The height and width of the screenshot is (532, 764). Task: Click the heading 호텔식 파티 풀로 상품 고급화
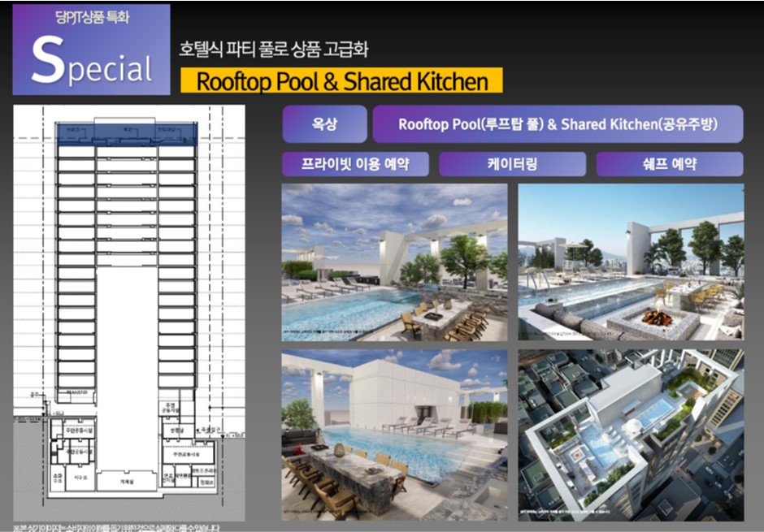coord(274,50)
